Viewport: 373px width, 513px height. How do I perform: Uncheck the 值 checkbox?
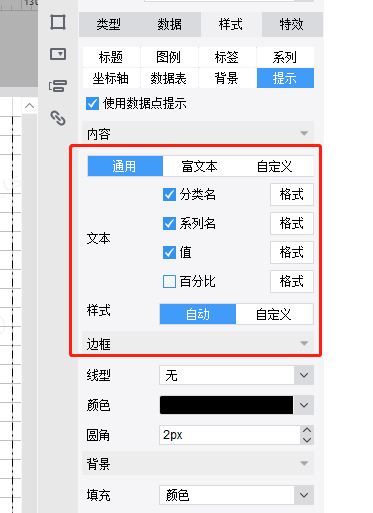[169, 252]
